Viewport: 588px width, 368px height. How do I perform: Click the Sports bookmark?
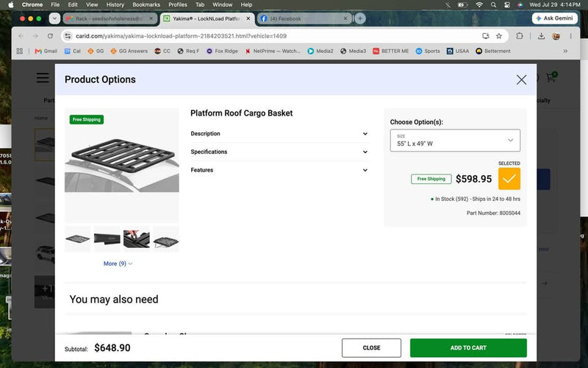(428, 51)
